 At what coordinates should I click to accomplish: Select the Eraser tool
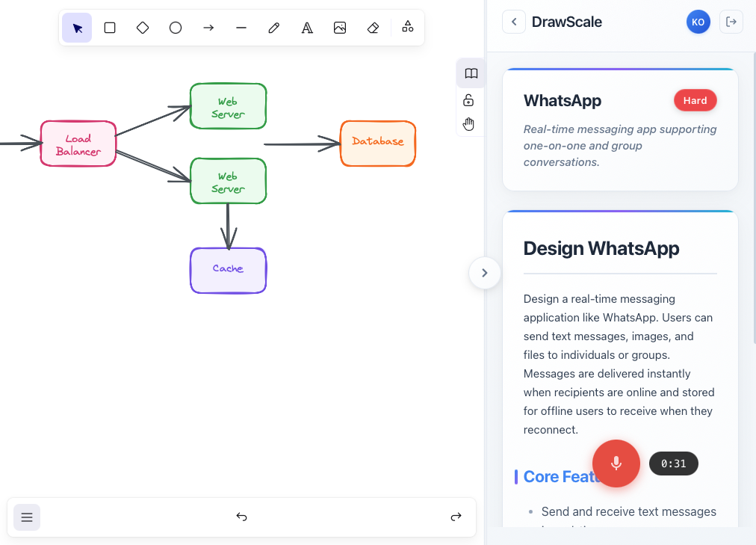373,28
